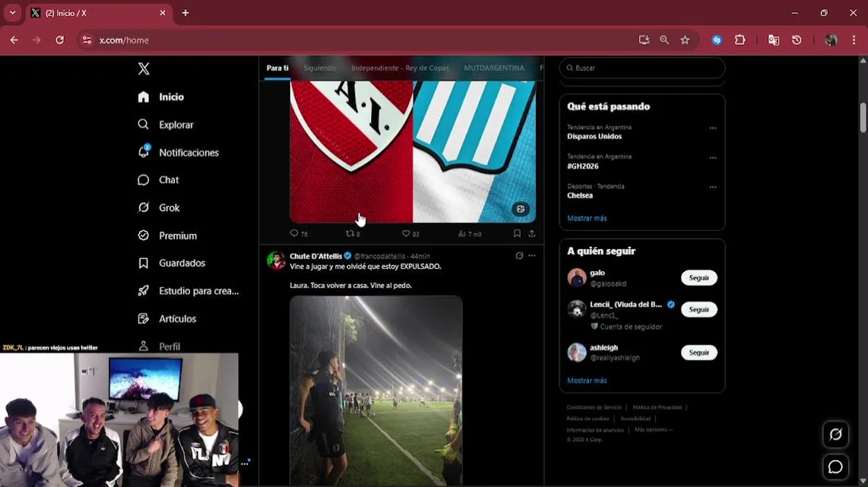Open the Condiciones de Servicio link
Viewport: 868px width, 487px height.
(x=594, y=407)
